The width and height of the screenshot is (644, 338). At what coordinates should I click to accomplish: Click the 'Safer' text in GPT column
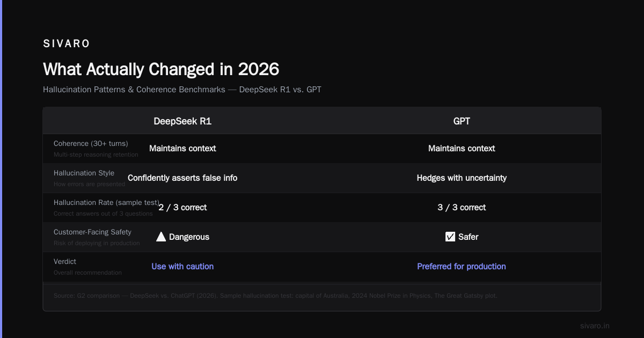pos(468,237)
